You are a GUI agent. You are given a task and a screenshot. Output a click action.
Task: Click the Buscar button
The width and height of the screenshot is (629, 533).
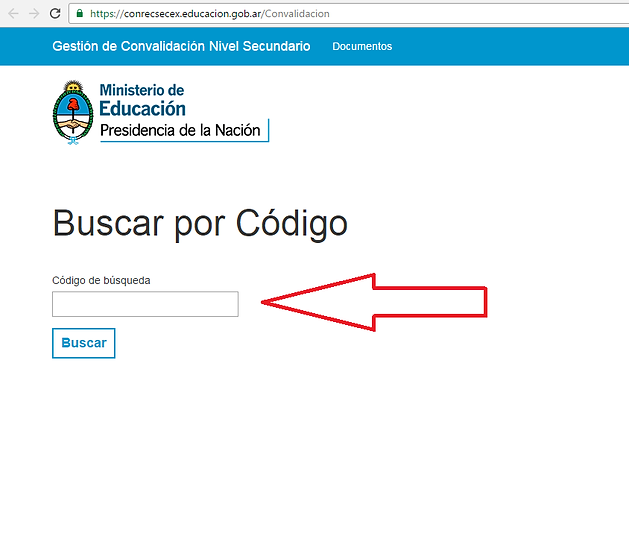pos(83,343)
